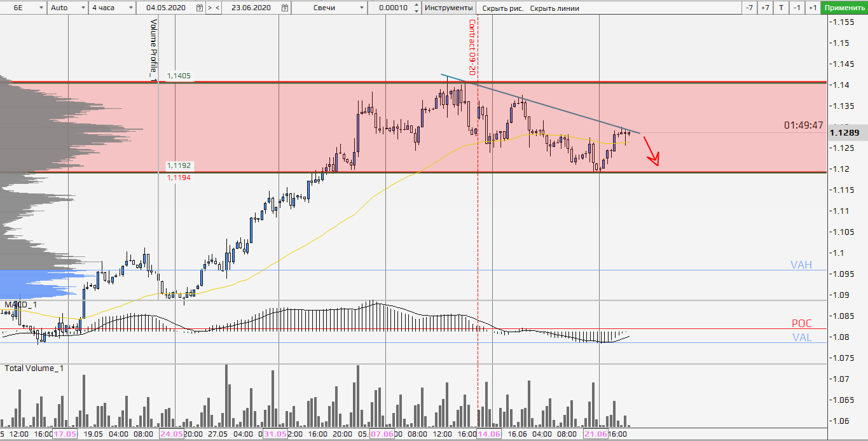Screen dimensions: 868x441
Task: Shift the chart back 7 days
Action: (x=749, y=8)
